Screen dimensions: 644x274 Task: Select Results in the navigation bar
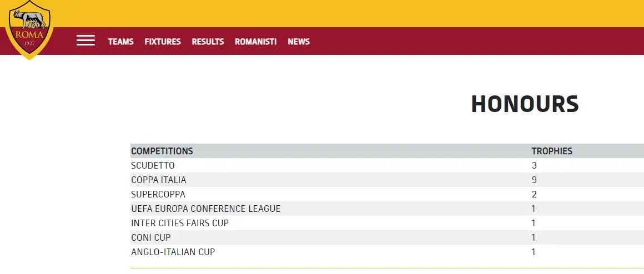(x=208, y=42)
